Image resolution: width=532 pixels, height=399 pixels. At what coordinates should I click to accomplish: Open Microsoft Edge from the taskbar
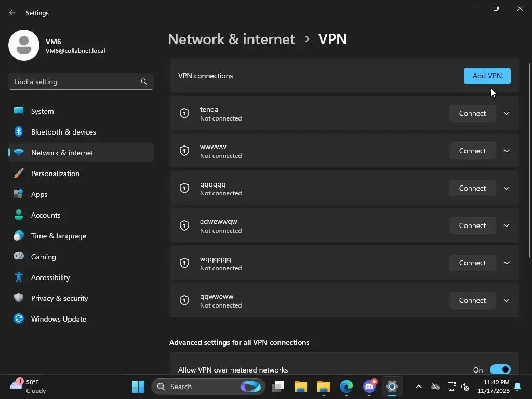pos(346,387)
